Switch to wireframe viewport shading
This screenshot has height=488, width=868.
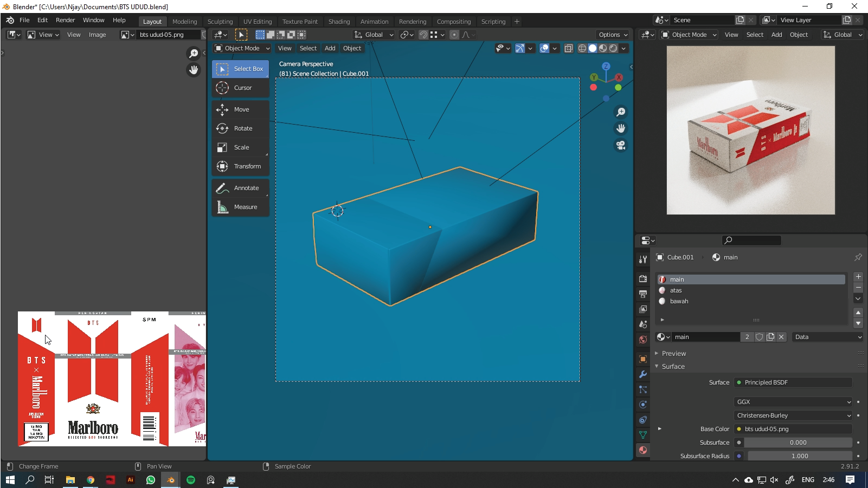tap(582, 48)
